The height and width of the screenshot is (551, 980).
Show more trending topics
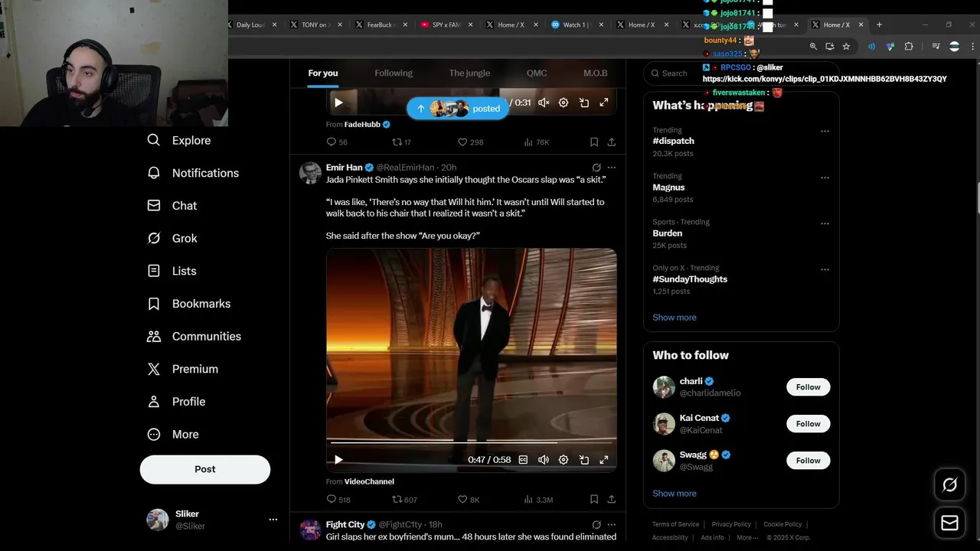tap(675, 318)
